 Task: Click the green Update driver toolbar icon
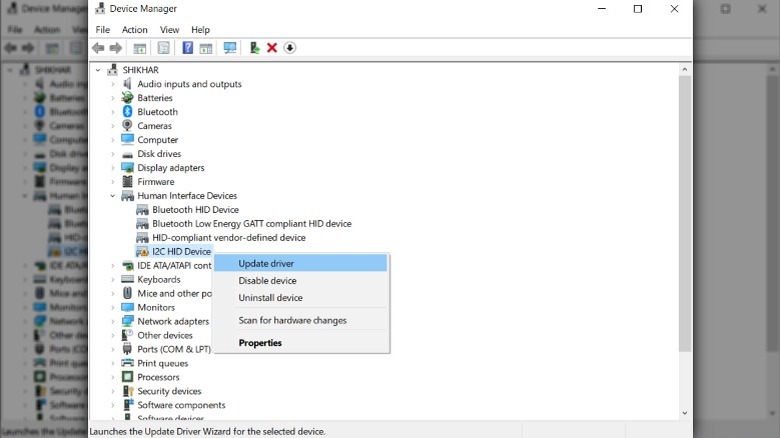pos(254,48)
